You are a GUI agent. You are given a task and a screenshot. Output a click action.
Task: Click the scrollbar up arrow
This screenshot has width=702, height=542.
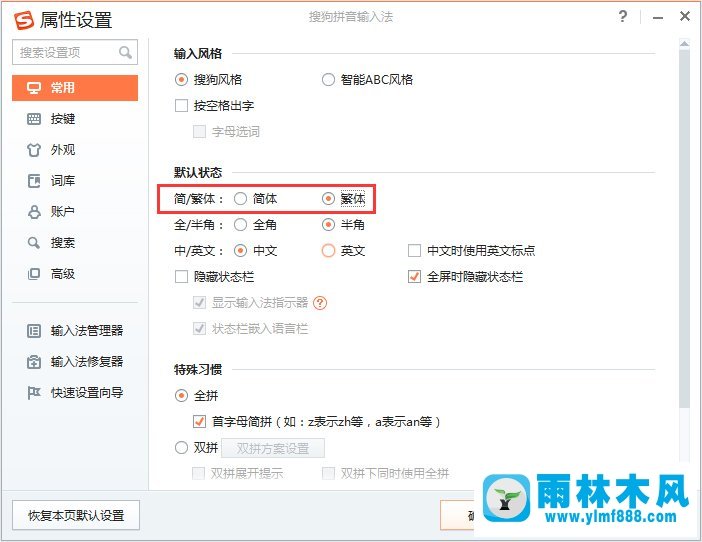point(684,44)
